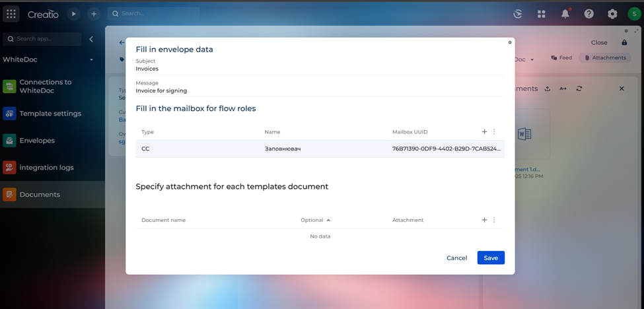Click the Connections to WhiteDoc green icon
The height and width of the screenshot is (309, 644).
[x=9, y=86]
